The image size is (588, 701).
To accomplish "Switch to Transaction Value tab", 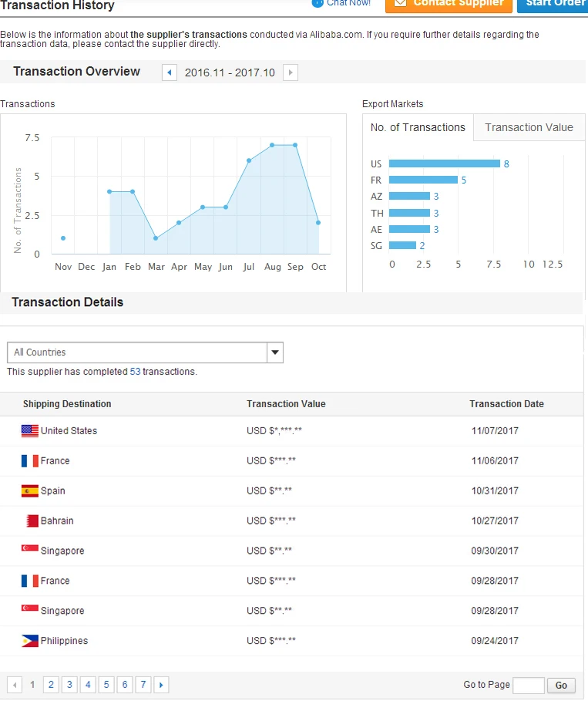I will pos(529,128).
